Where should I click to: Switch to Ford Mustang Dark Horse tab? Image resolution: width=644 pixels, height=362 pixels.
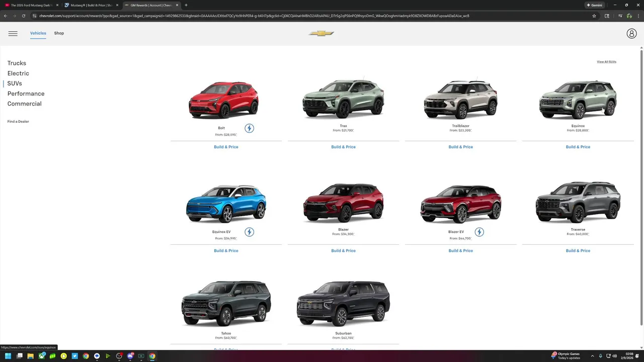coord(32,5)
